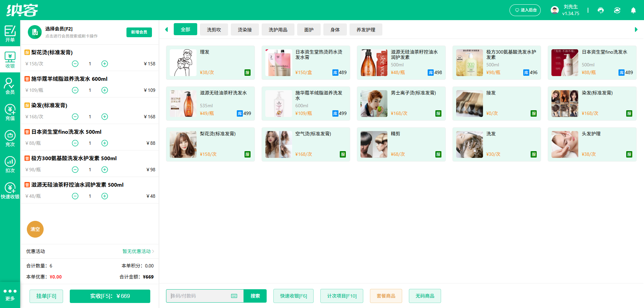Open the 扣次 sidebar section
The width and height of the screenshot is (644, 308).
point(10,164)
